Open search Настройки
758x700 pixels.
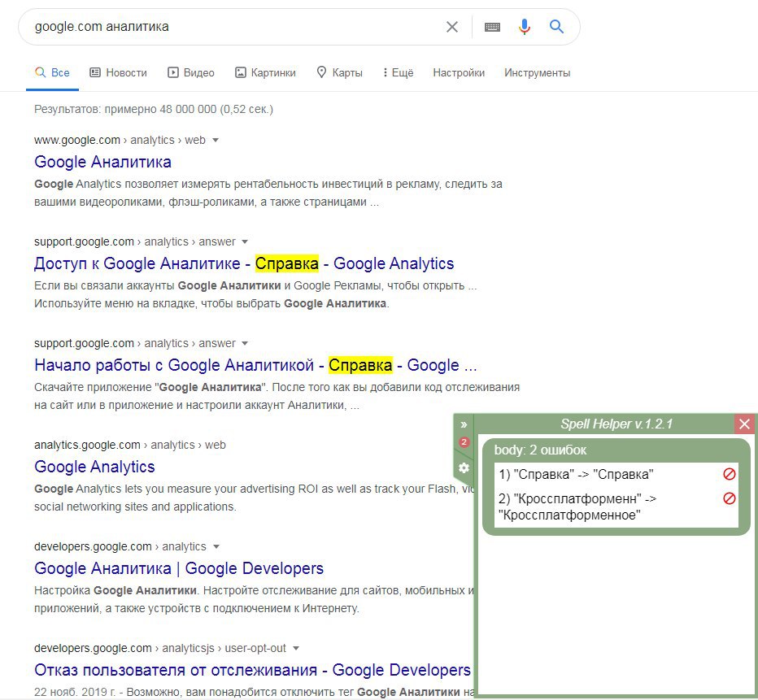coord(459,73)
